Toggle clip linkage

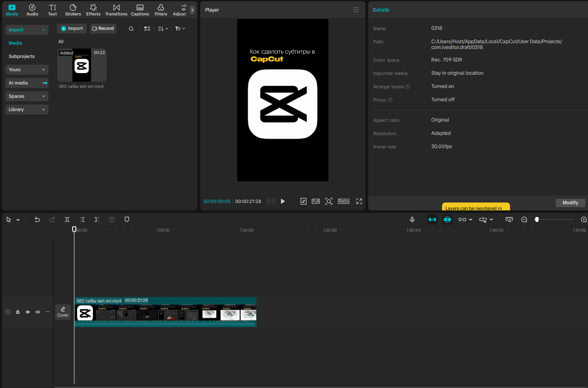point(462,220)
